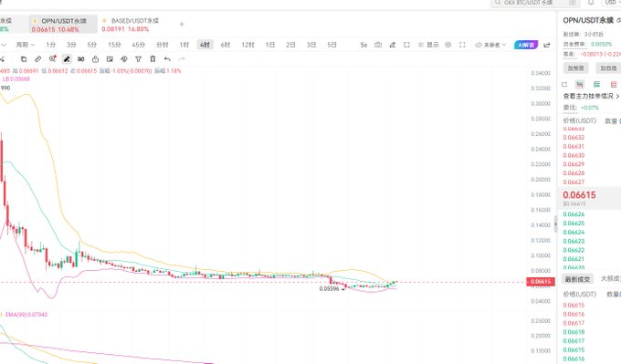The height and width of the screenshot is (364, 621).
Task: Click the magnet snap icon
Action: tap(80, 59)
